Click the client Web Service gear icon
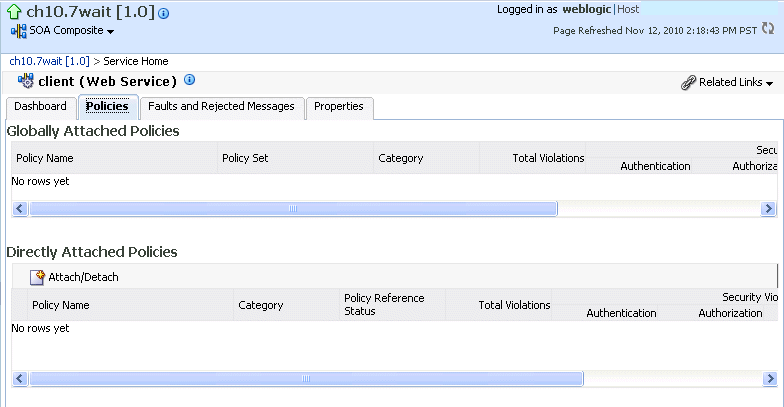This screenshot has width=784, height=407. (26, 80)
